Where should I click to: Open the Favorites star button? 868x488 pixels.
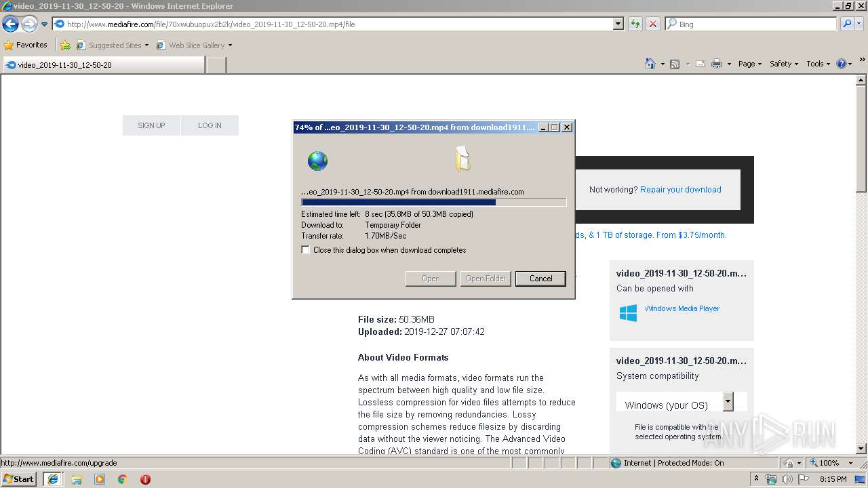(26, 45)
